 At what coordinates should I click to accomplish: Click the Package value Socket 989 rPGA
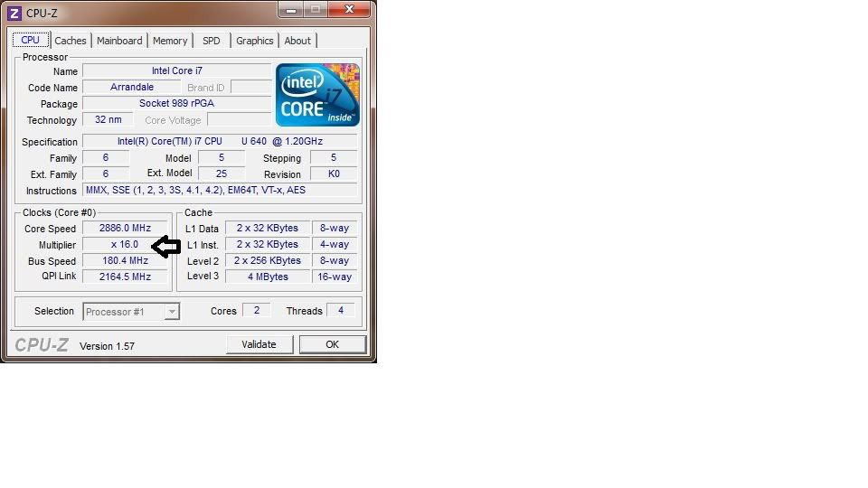pos(177,103)
